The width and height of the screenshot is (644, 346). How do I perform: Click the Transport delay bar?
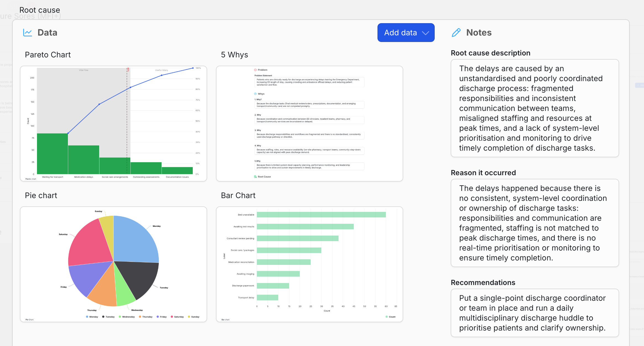pos(267,297)
